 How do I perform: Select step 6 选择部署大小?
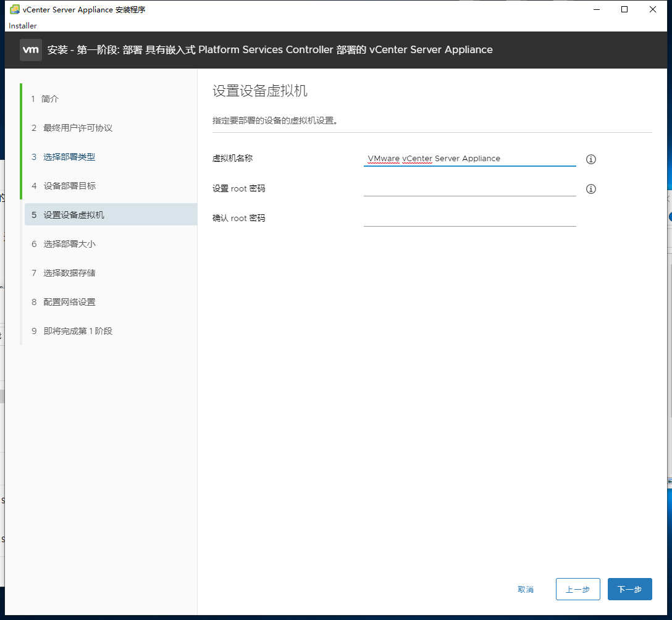pyautogui.click(x=64, y=244)
